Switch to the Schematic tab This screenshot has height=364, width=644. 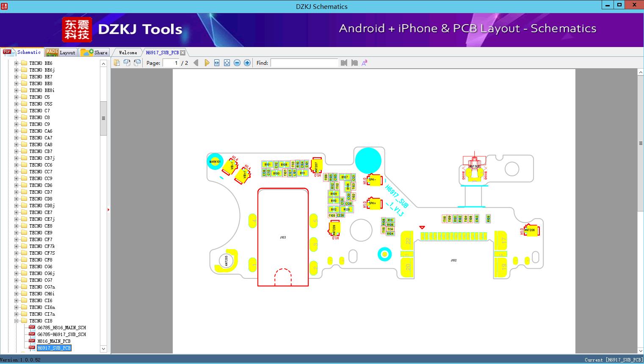pyautogui.click(x=22, y=52)
